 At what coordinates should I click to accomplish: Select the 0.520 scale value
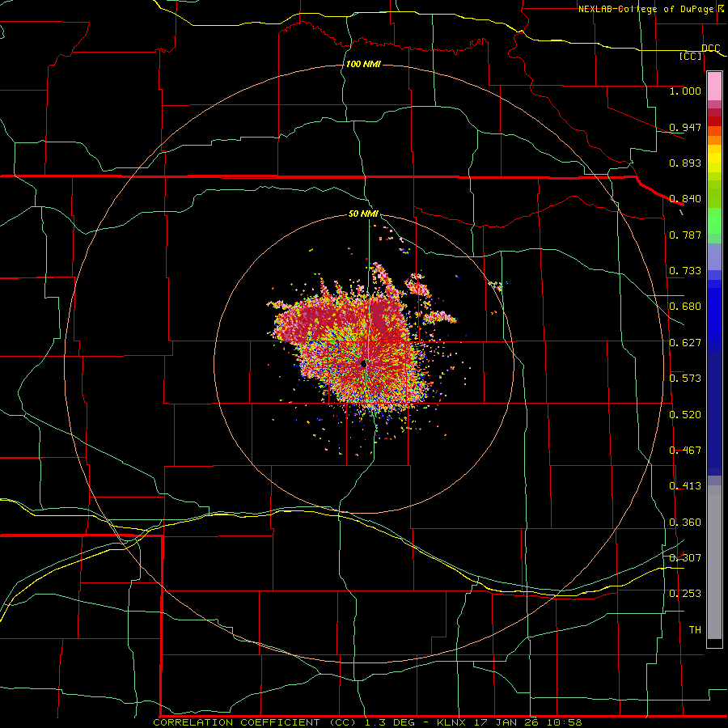pyautogui.click(x=685, y=415)
